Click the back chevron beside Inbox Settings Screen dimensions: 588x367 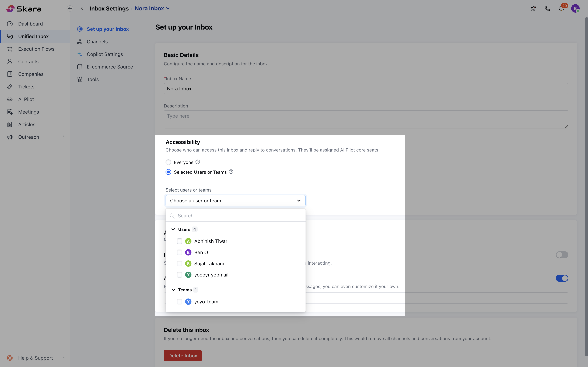82,9
